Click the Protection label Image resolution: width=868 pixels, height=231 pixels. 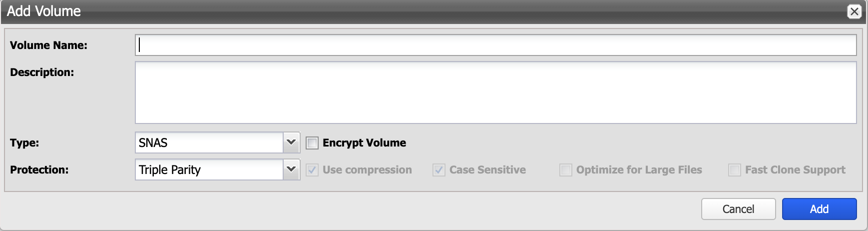[39, 169]
